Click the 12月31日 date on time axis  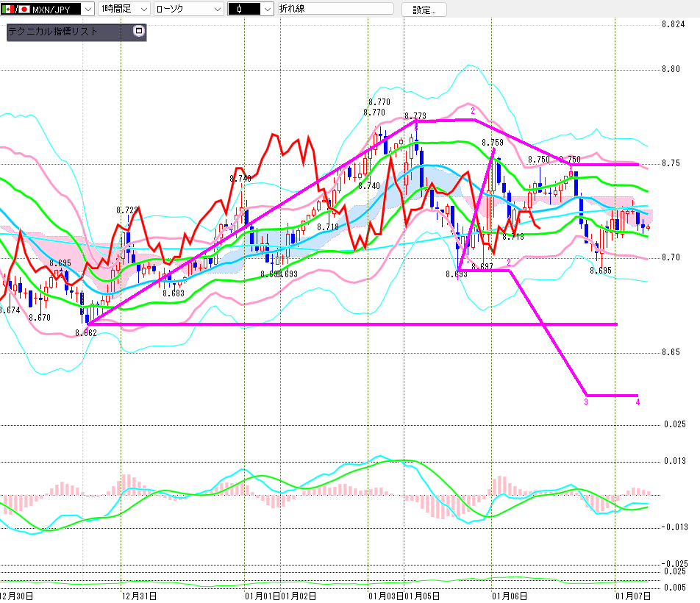click(138, 596)
